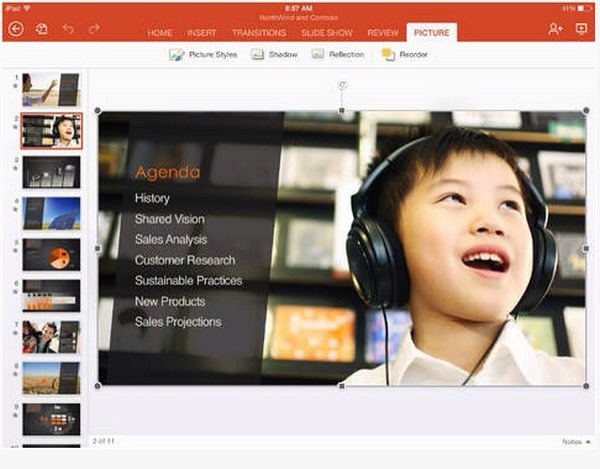The height and width of the screenshot is (469, 600).
Task: Start presentation with the play icon
Action: pyautogui.click(x=581, y=29)
